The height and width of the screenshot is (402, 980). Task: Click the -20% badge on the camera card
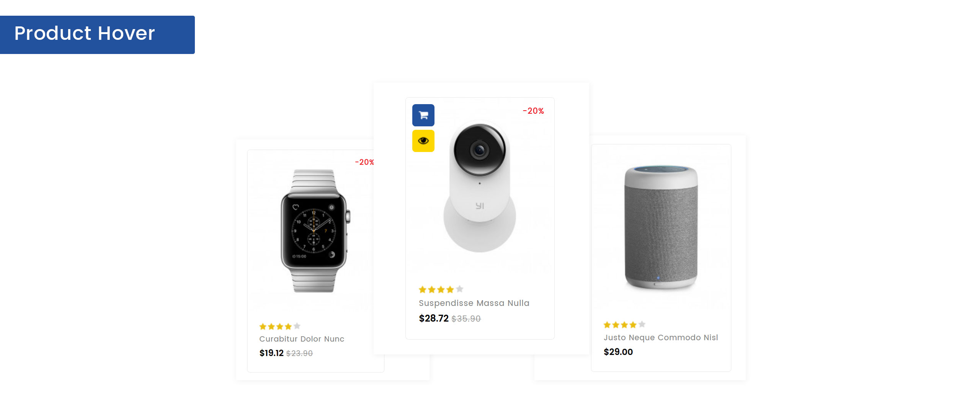(x=533, y=111)
